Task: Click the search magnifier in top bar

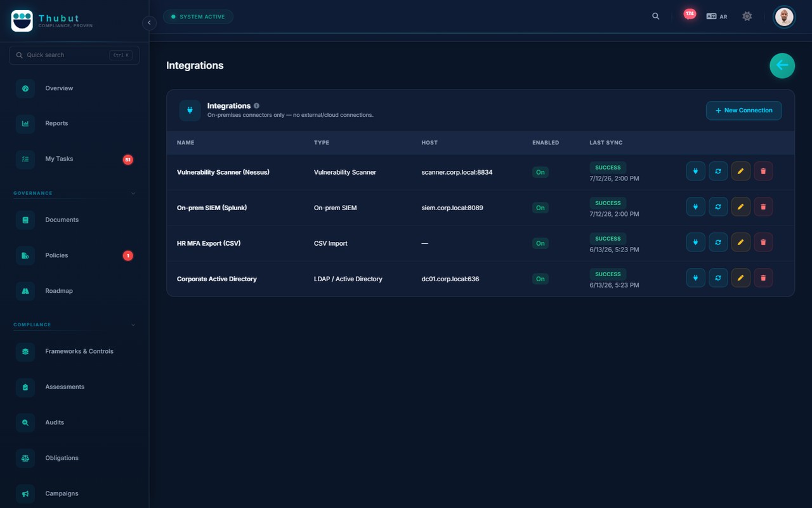Action: [x=656, y=17]
